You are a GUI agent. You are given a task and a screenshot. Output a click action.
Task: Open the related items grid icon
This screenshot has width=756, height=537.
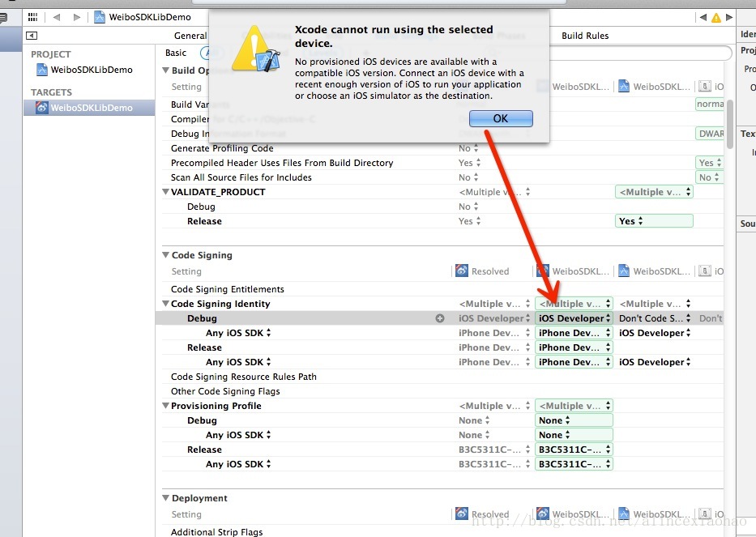pos(32,17)
